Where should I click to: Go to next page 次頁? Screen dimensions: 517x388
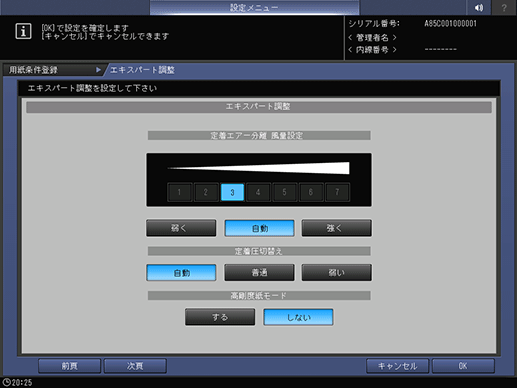point(135,366)
